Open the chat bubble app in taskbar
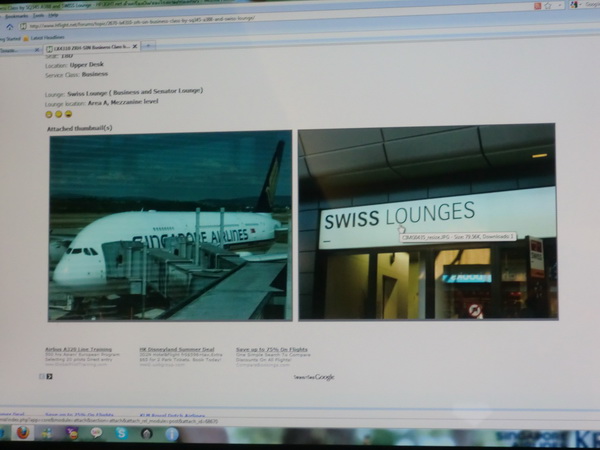Viewport: 600px width, 450px height. [x=96, y=433]
